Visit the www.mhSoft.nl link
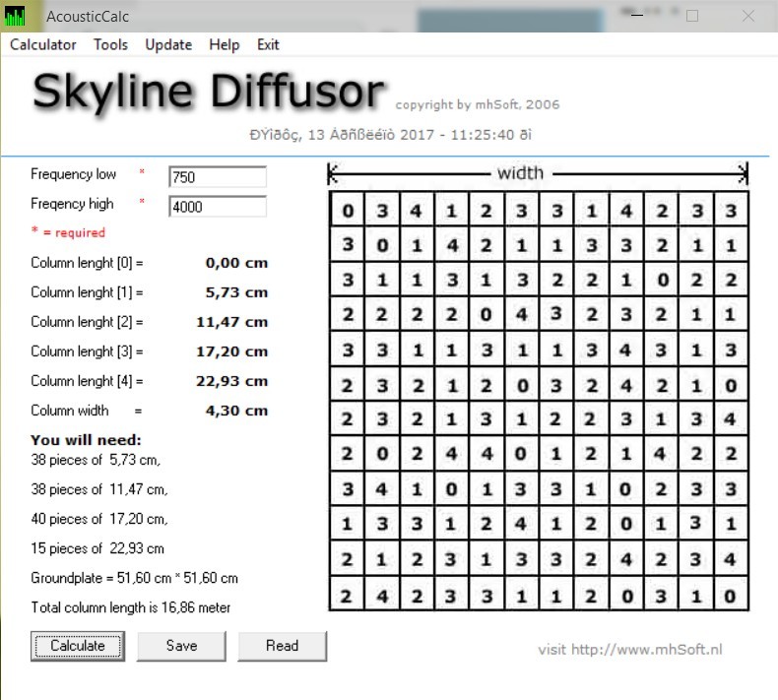The image size is (778, 700). pyautogui.click(x=630, y=650)
